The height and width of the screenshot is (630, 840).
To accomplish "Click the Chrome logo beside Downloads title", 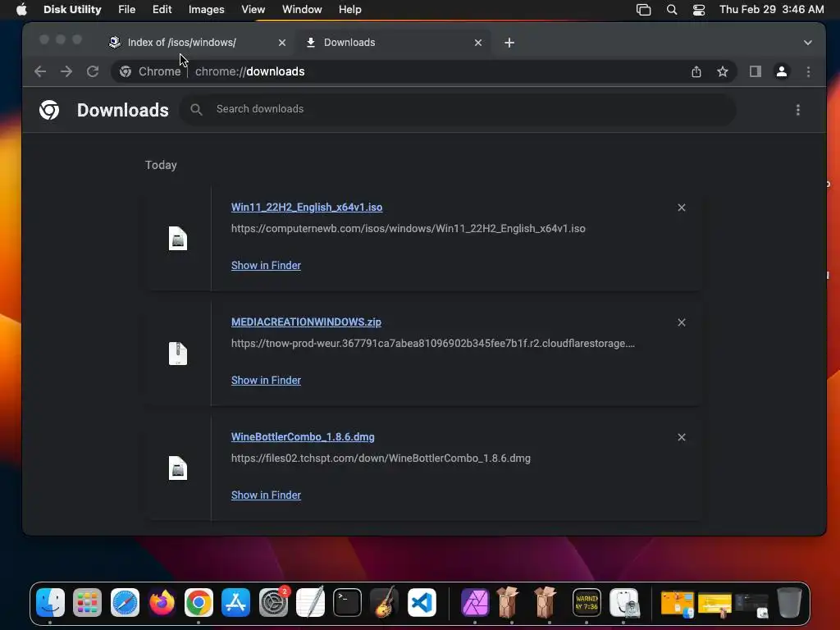I will click(x=49, y=110).
